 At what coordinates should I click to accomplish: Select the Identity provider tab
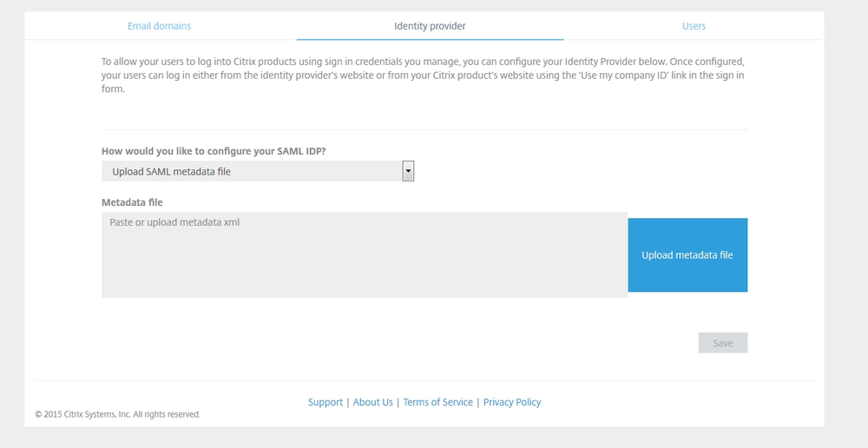click(430, 26)
